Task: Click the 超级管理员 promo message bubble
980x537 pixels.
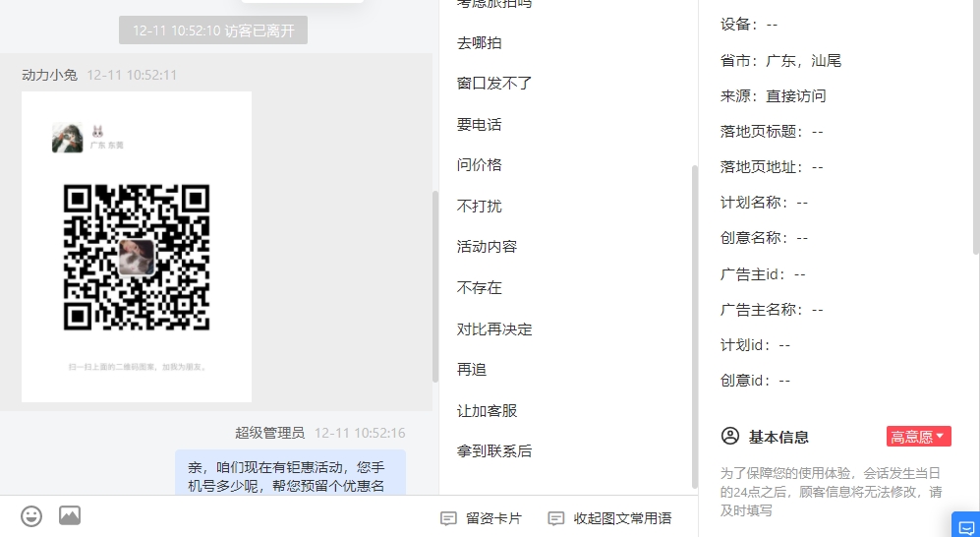Action: pos(290,473)
